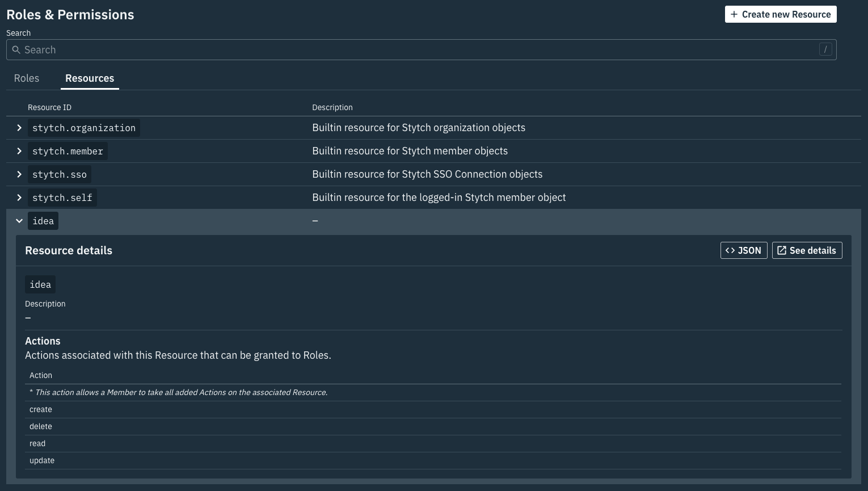Click the stytch.self resource ID badge
The width and height of the screenshot is (868, 491).
[x=62, y=198]
